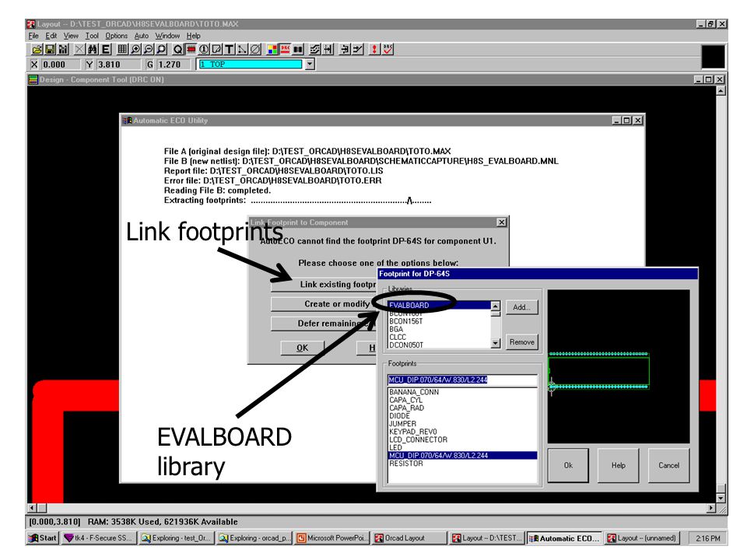The image size is (747, 560).
Task: Click the Edit (E) toolbar icon
Action: 106,50
